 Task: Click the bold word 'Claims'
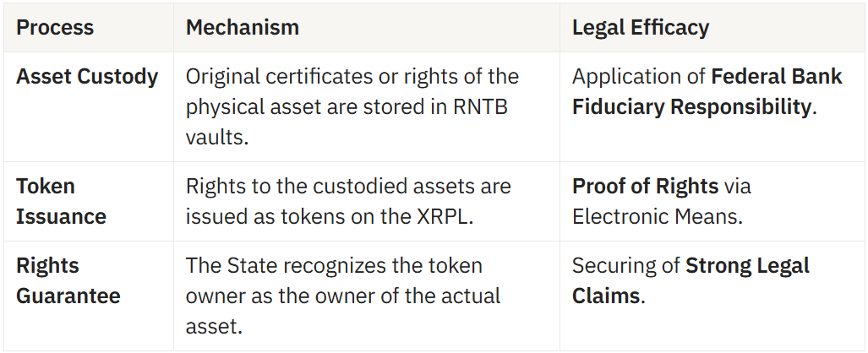click(x=605, y=296)
